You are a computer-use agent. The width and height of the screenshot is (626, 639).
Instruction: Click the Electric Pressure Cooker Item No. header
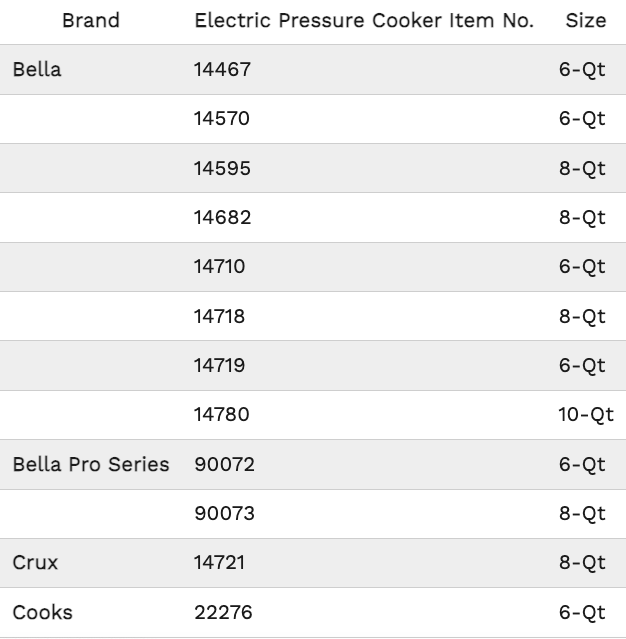pos(364,20)
